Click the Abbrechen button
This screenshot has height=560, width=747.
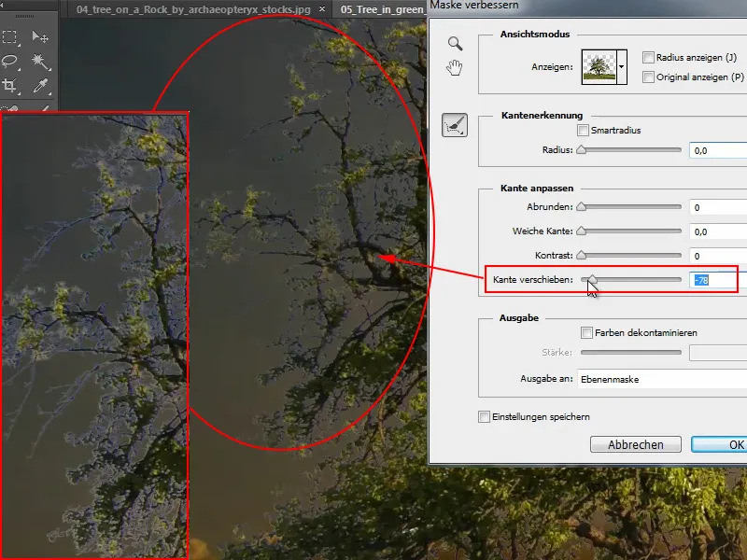[x=636, y=444]
